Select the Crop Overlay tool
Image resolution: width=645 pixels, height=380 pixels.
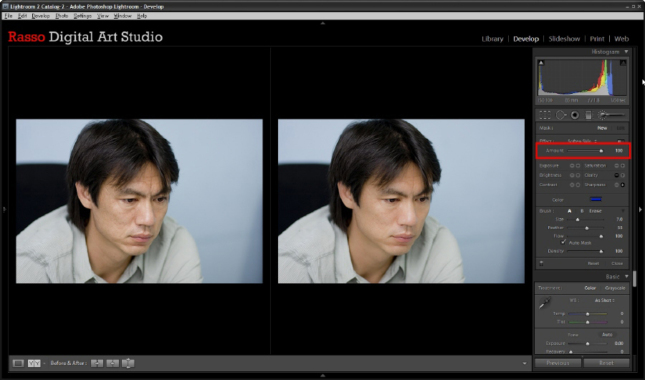(x=545, y=115)
